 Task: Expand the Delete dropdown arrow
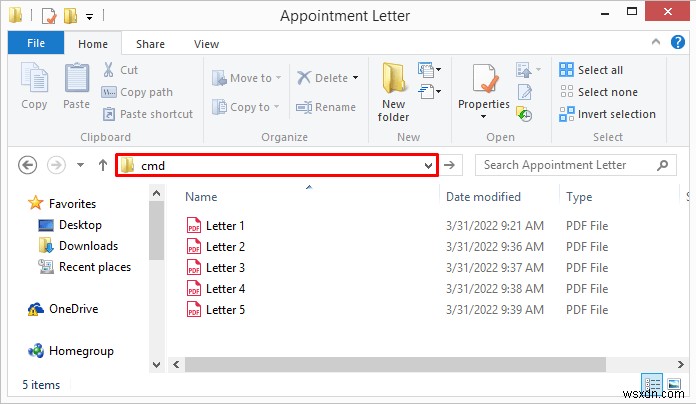coord(356,78)
